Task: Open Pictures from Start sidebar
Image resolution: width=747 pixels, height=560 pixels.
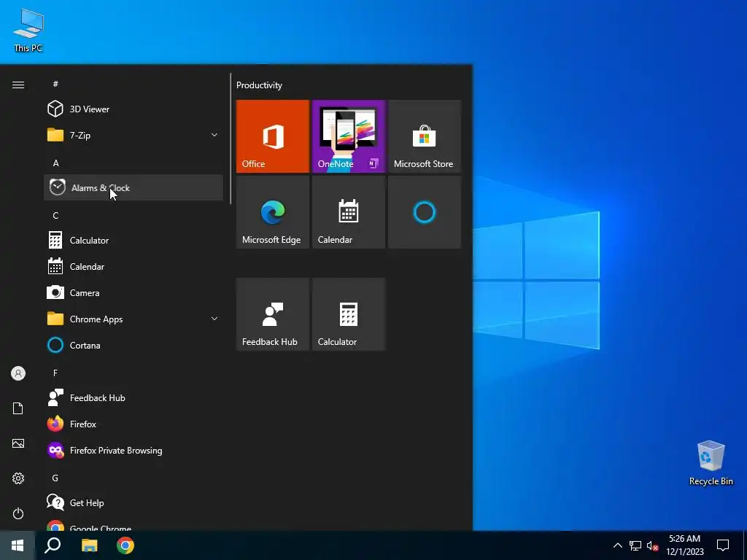Action: pos(18,443)
